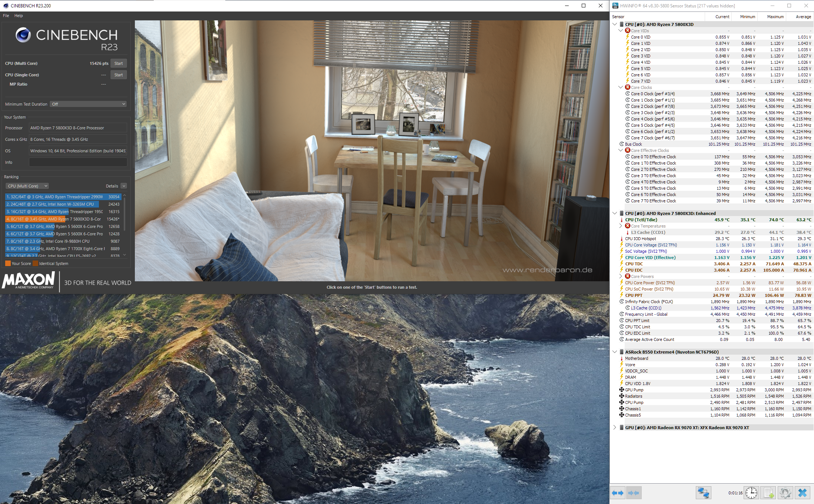The width and height of the screenshot is (814, 504).
Task: Expand the GPU Radeon RX 9070 XT section
Action: (615, 428)
